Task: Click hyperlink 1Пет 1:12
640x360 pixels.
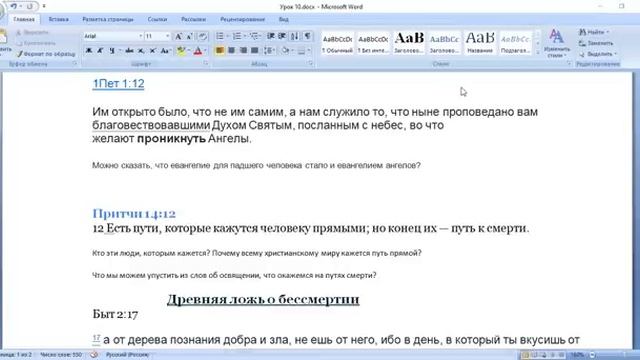Action: (118, 84)
